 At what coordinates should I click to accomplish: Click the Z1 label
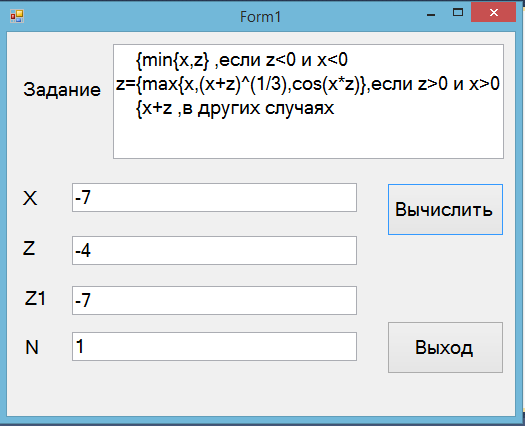tap(35, 298)
